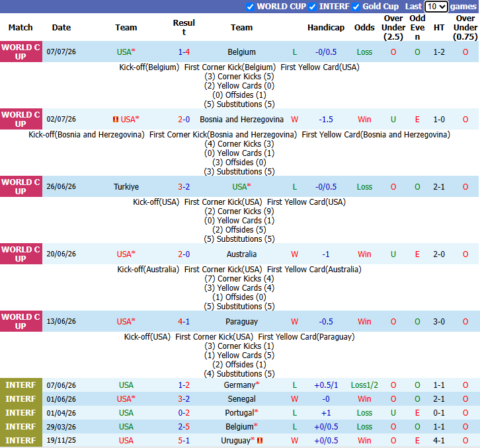
Task: Click the +0.5/1 handicap for Germany match
Action: click(x=326, y=385)
